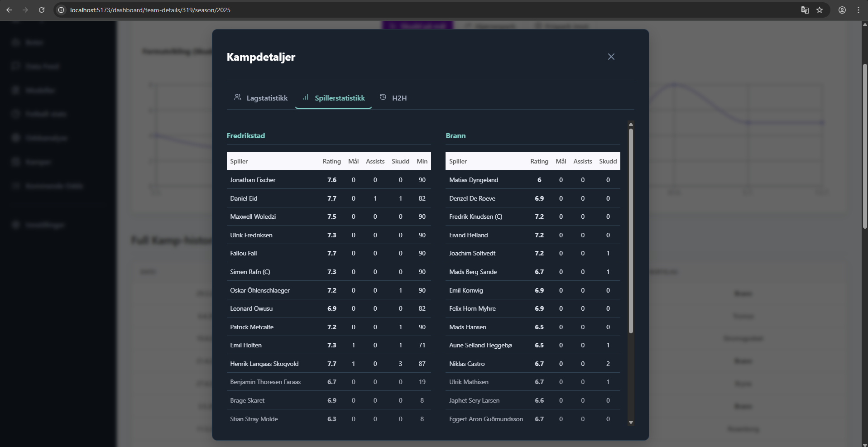Select player Mads Berg Sande
The height and width of the screenshot is (447, 868).
click(473, 272)
